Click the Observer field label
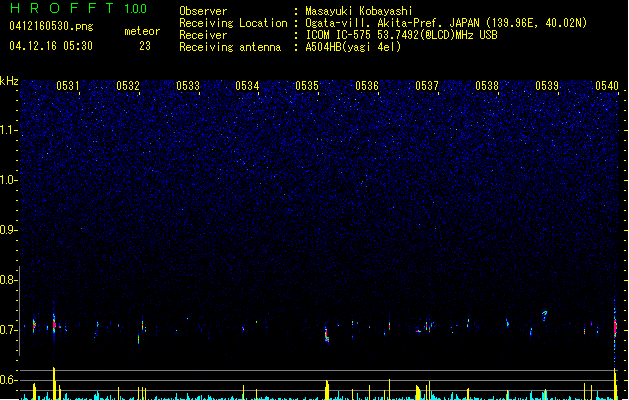Image resolution: width=629 pixels, height=400 pixels. point(203,11)
